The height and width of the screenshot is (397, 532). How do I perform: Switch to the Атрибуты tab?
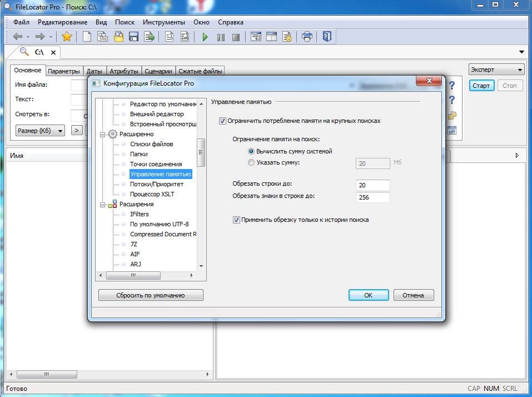point(124,71)
